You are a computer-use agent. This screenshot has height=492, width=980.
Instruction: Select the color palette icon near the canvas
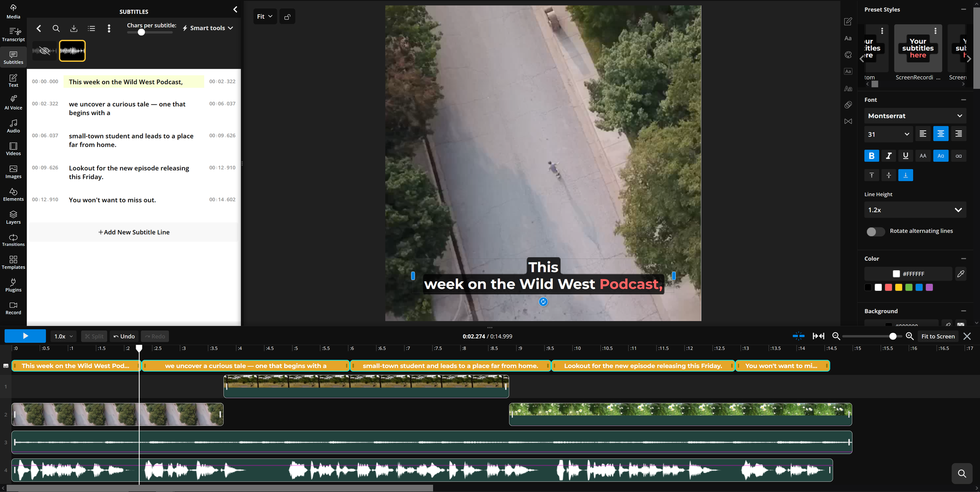848,55
